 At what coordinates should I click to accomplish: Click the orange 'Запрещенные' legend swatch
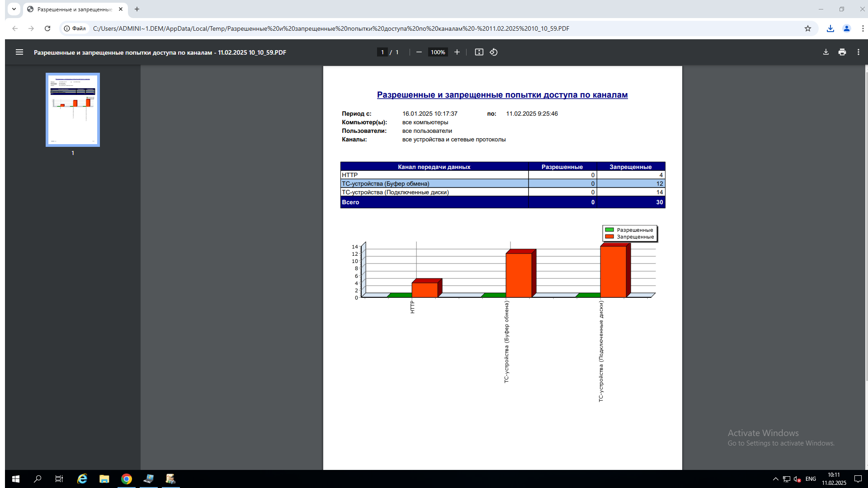click(x=609, y=237)
